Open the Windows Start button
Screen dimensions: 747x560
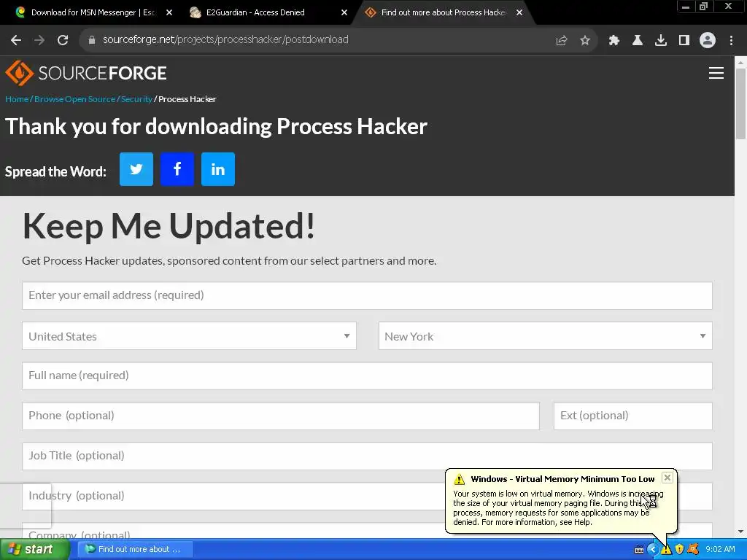point(34,549)
